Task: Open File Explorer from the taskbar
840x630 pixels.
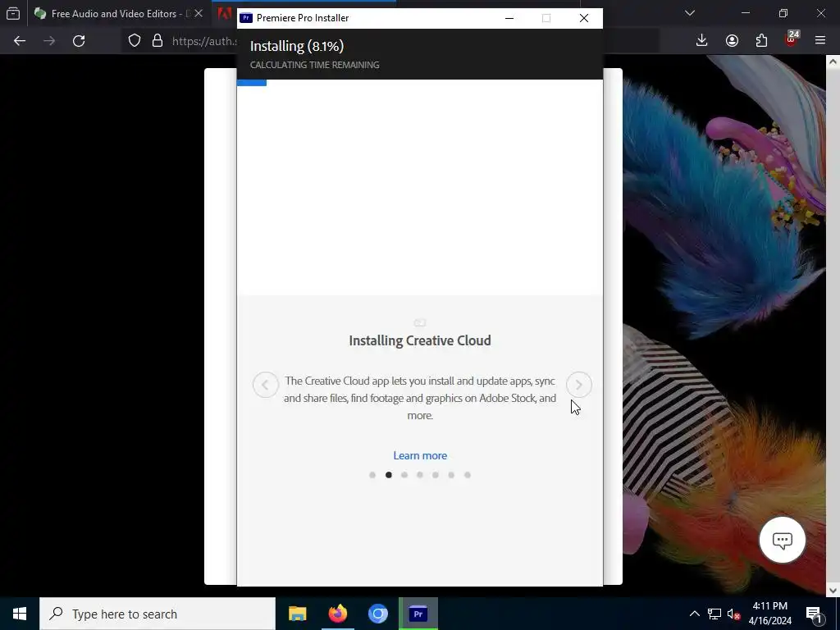Action: (297, 614)
